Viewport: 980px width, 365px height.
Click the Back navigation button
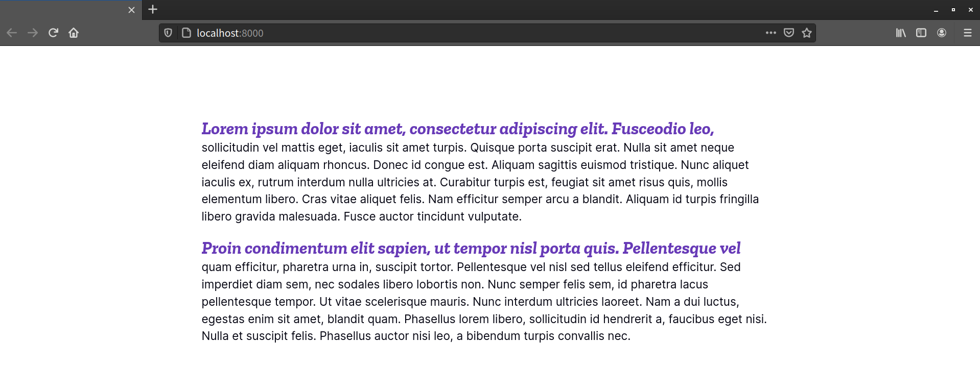(x=11, y=33)
